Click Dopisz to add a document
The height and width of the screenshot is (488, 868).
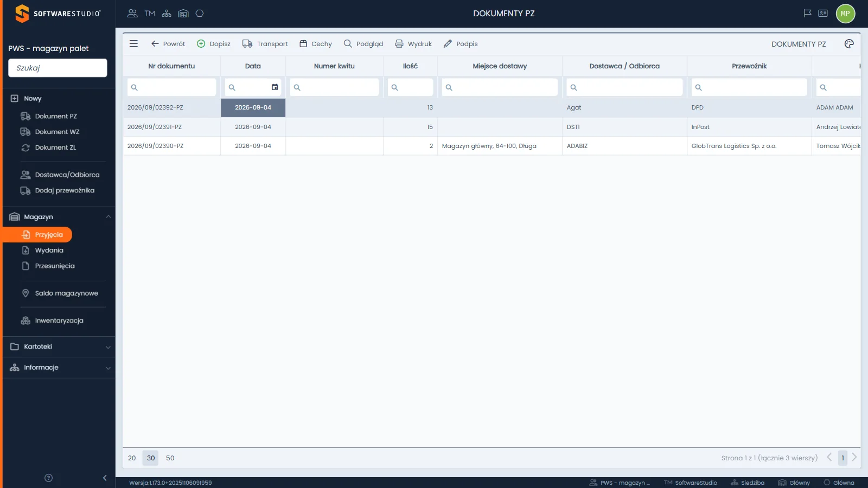[213, 44]
